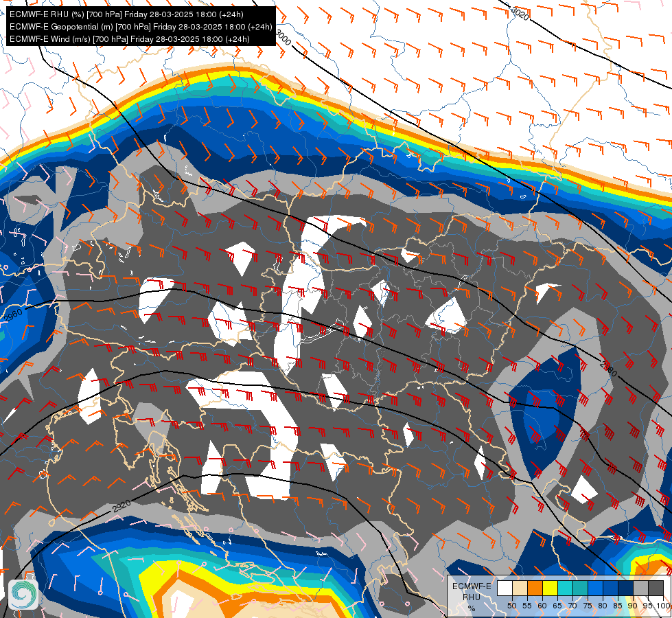The height and width of the screenshot is (618, 672).
Task: Click the white legend swatch below 50%
Action: pyautogui.click(x=505, y=588)
